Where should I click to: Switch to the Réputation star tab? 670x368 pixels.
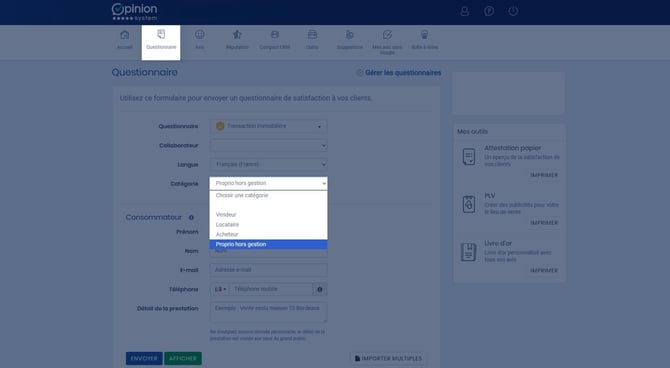(x=237, y=40)
